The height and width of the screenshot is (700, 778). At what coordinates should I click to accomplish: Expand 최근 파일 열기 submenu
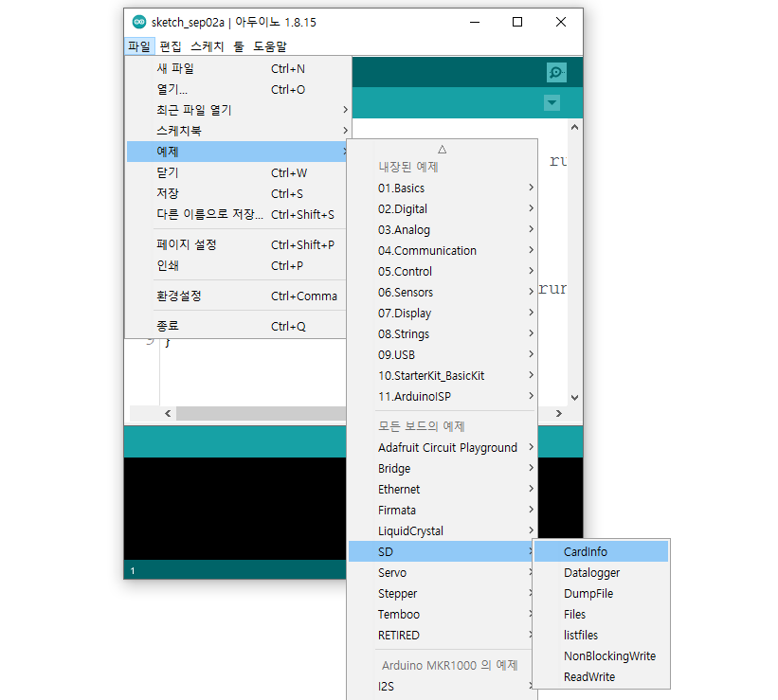238,110
